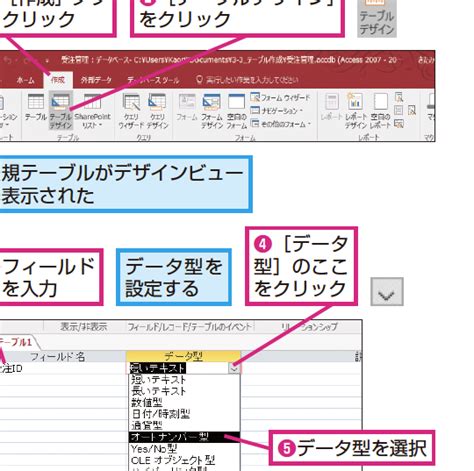The width and height of the screenshot is (474, 471).
Task: Open the ナビゲーション dropdown
Action: (277, 110)
